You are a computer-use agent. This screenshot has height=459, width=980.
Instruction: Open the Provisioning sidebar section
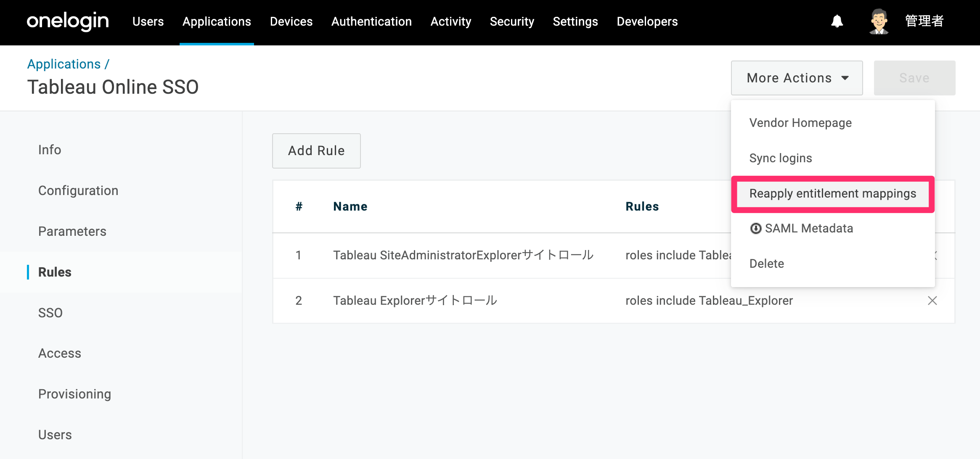pos(74,394)
